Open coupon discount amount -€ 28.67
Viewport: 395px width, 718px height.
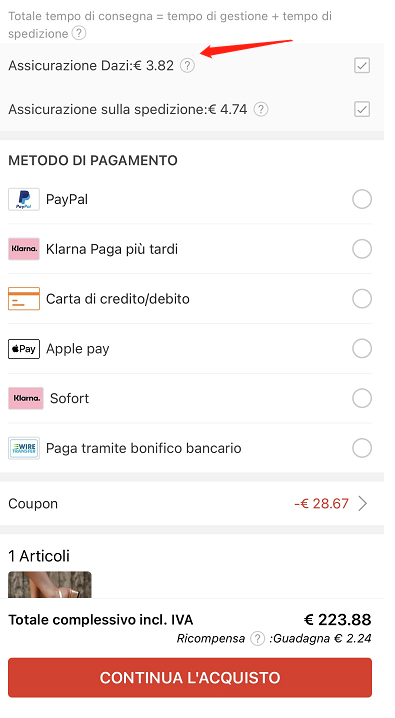pos(321,504)
